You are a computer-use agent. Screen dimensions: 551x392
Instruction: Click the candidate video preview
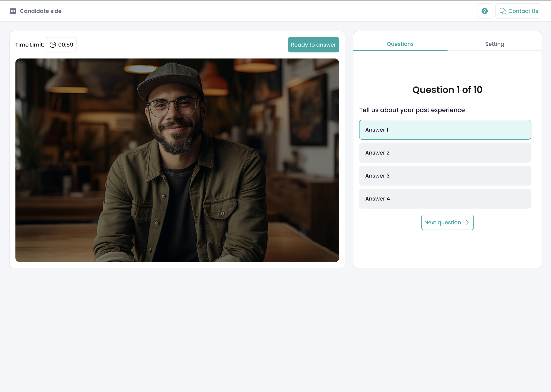(177, 160)
